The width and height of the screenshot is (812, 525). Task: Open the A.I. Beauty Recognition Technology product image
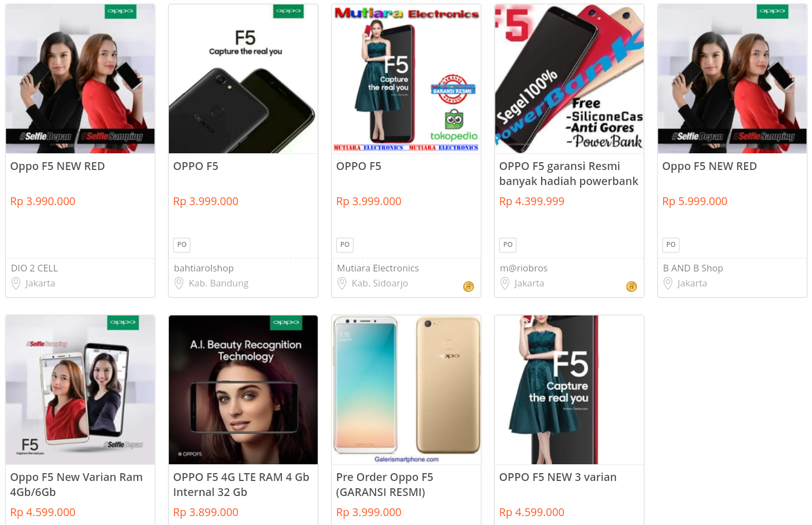point(243,390)
